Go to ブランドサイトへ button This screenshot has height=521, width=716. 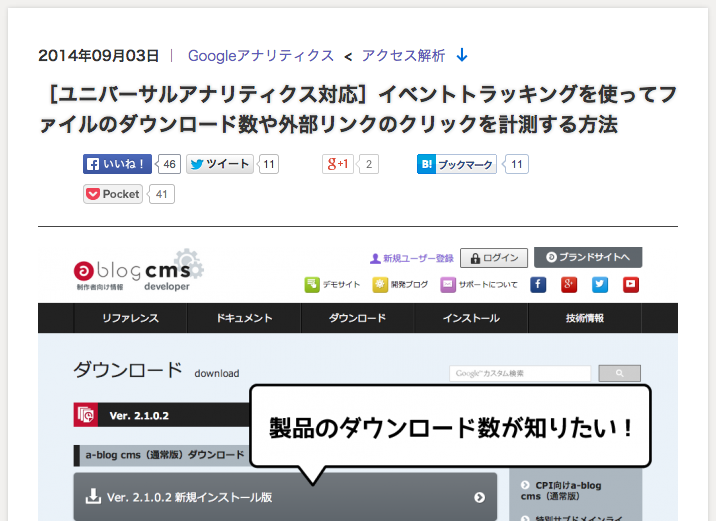(588, 258)
